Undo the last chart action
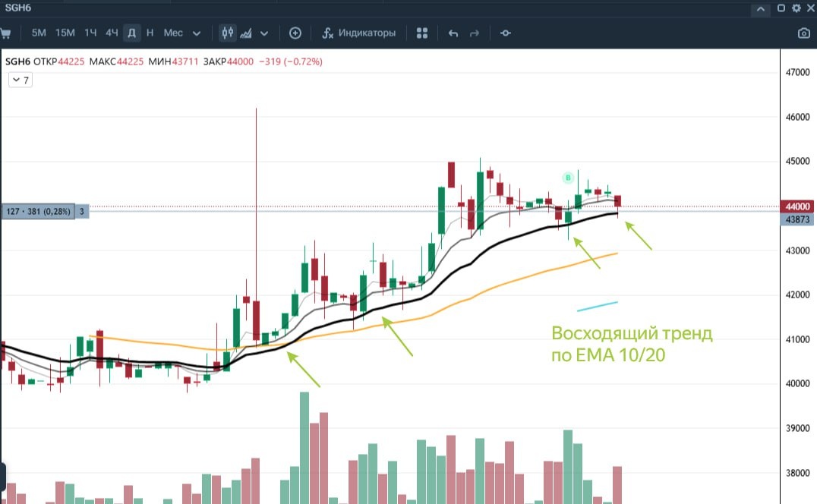817x504 pixels. click(x=453, y=33)
